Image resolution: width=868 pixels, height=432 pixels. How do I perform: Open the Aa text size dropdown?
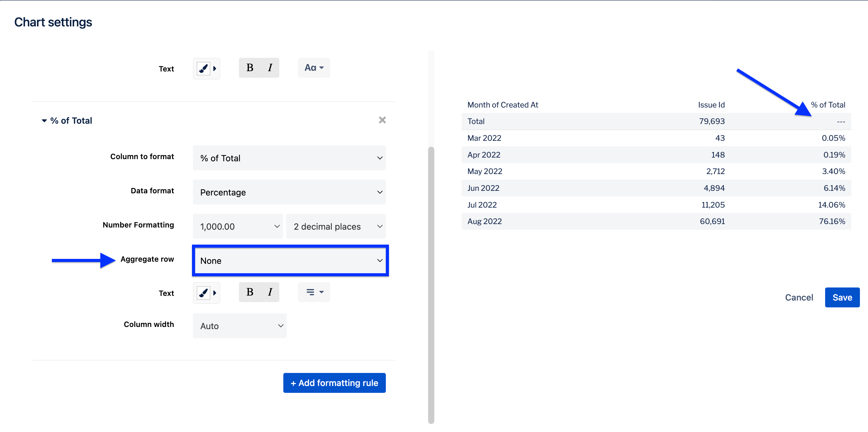tap(314, 68)
